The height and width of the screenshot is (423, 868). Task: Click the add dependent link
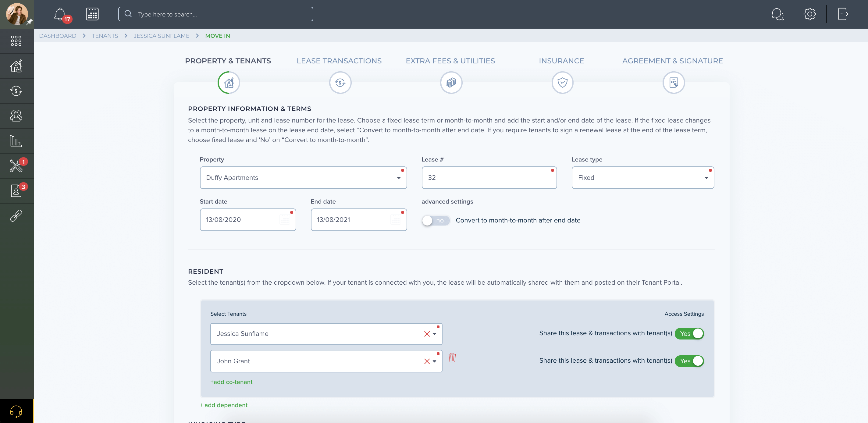223,405
